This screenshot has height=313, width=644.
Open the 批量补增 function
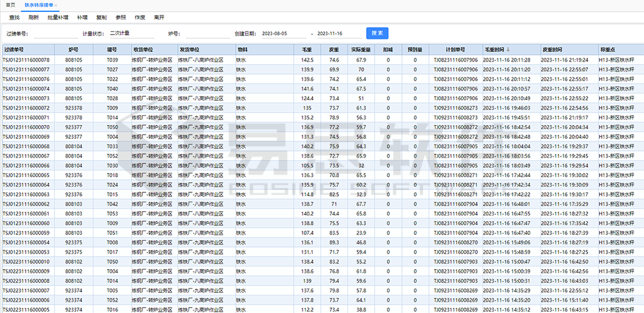click(58, 18)
